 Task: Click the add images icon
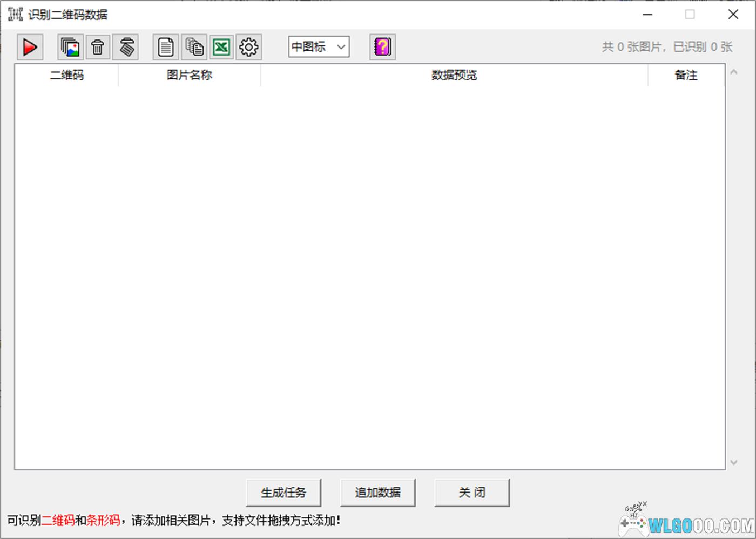pos(70,48)
